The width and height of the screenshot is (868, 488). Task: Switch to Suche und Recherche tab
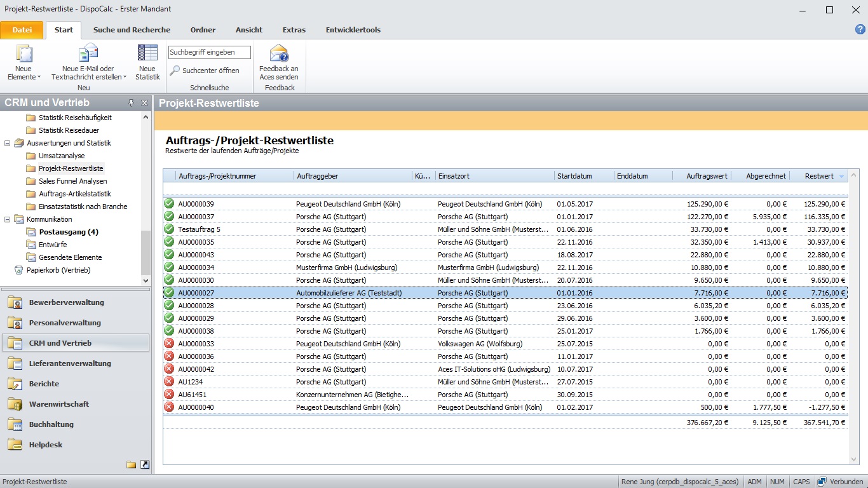(132, 30)
